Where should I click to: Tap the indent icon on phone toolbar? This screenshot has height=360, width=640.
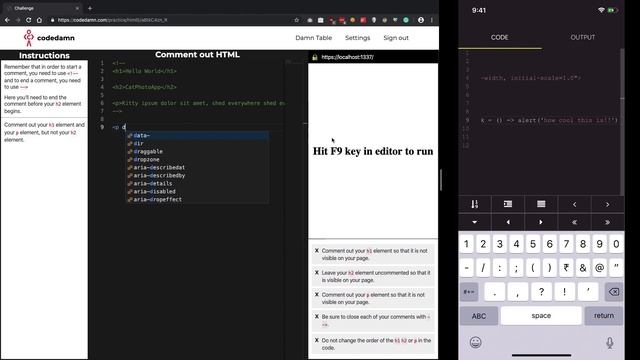[x=508, y=204]
